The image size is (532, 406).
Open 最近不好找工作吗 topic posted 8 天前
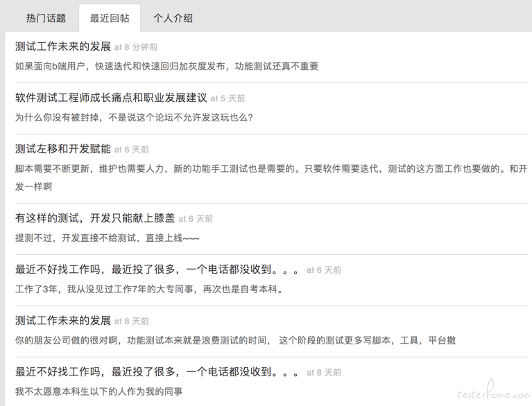pos(157,372)
